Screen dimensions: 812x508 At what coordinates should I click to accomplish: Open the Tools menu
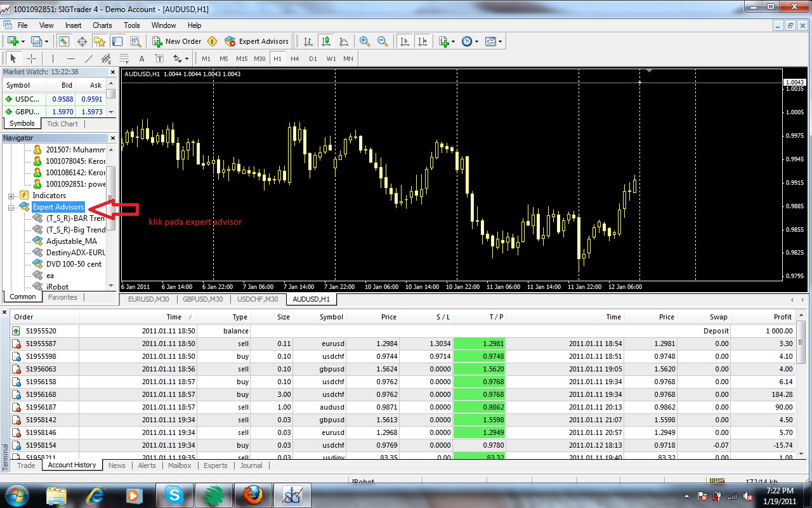tap(132, 25)
